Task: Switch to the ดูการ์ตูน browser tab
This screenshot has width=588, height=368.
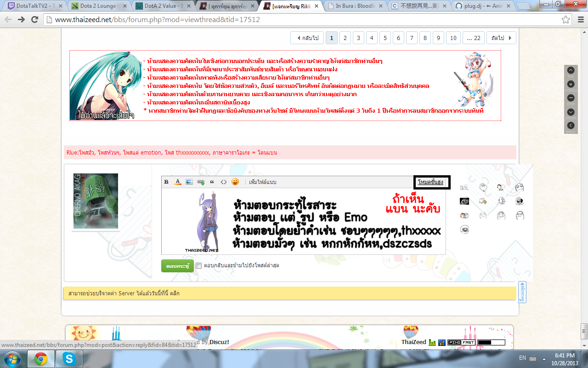Action: point(226,6)
